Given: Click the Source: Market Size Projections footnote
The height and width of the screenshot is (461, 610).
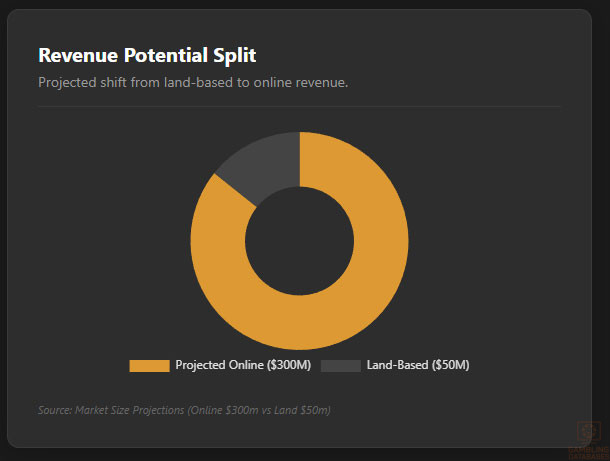Looking at the screenshot, I should (x=184, y=410).
